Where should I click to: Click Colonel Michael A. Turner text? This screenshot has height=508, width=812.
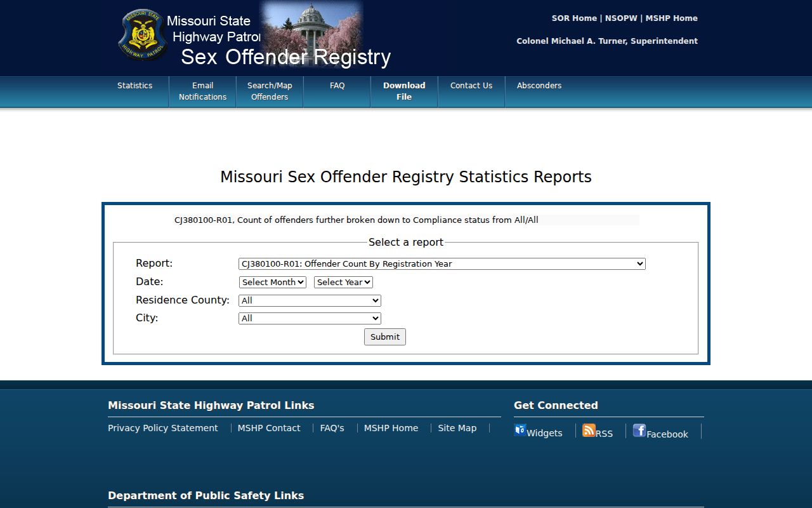(x=607, y=41)
